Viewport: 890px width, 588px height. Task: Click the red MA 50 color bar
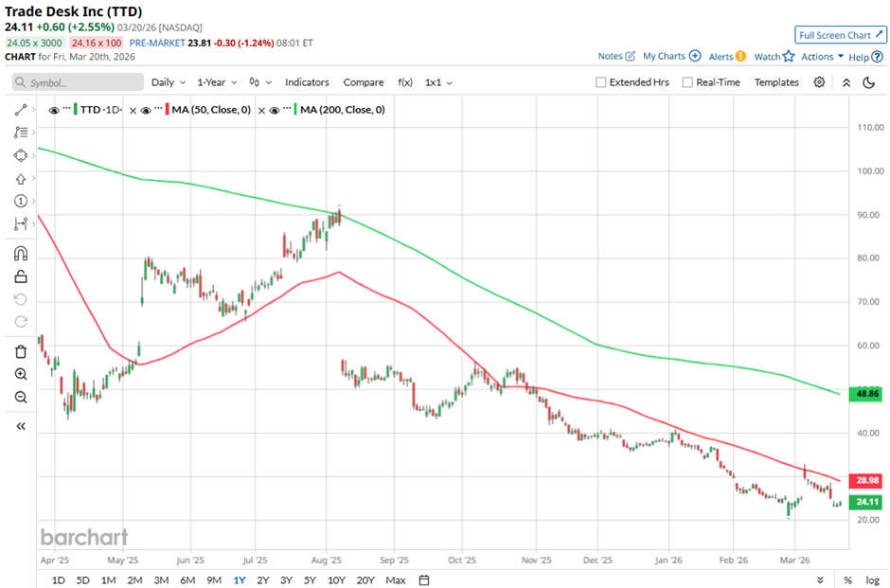[167, 110]
